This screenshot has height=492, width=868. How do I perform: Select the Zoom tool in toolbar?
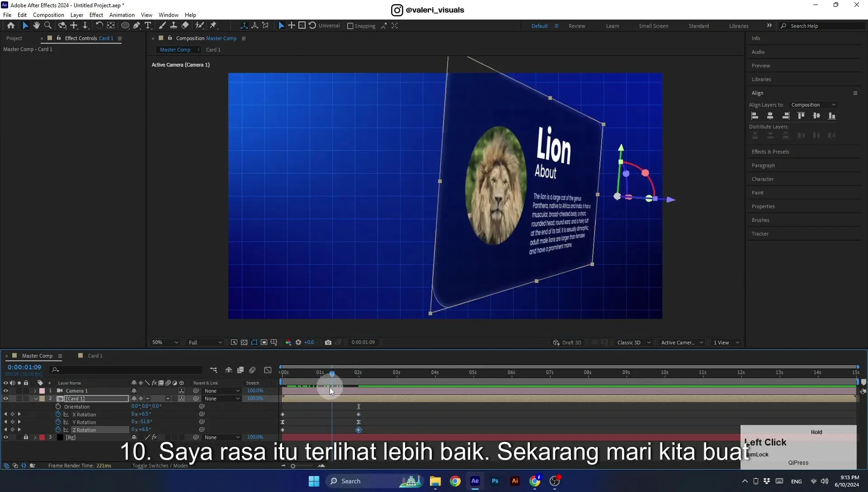47,26
